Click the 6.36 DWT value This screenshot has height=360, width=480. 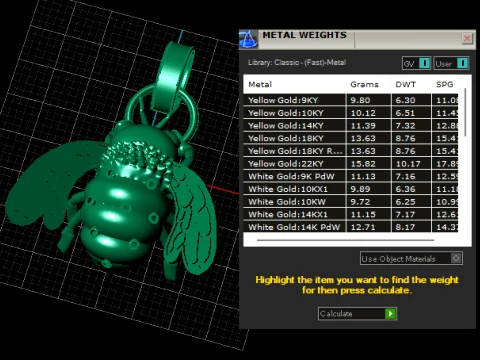[405, 189]
